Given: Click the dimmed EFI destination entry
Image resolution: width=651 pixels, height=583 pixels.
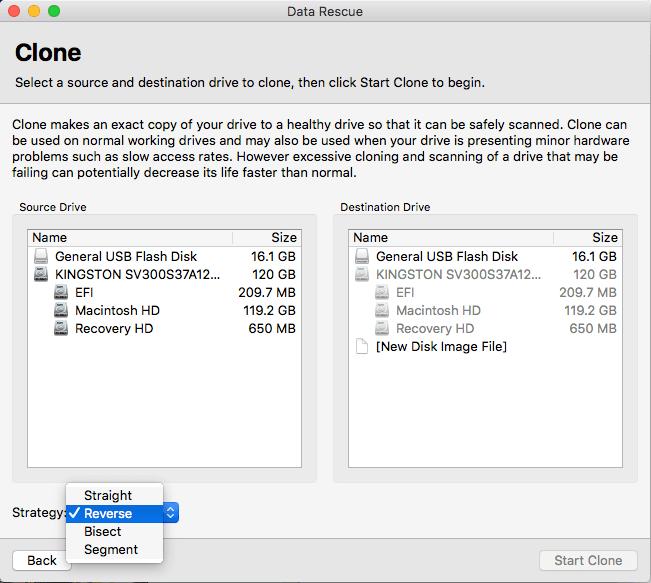Looking at the screenshot, I should coord(485,292).
